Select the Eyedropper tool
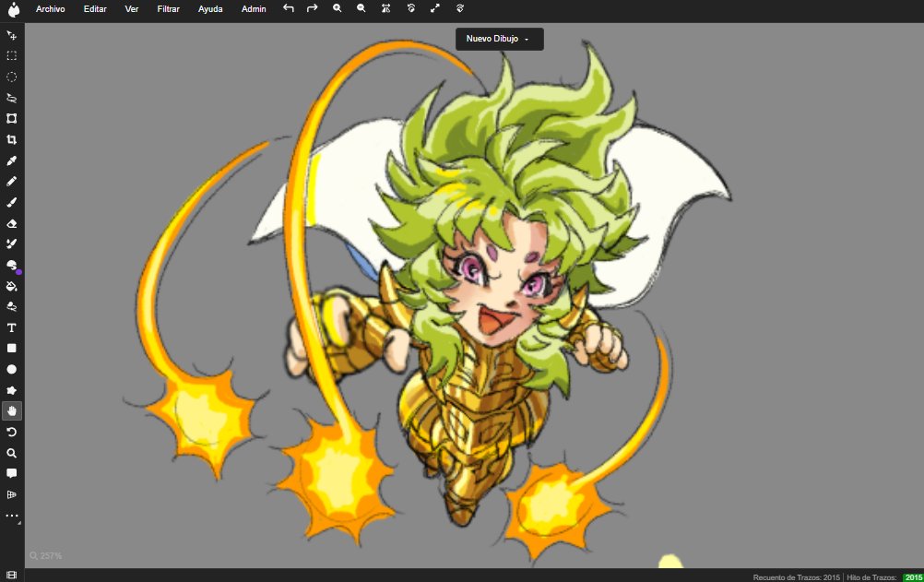924x582 pixels. coord(11,160)
